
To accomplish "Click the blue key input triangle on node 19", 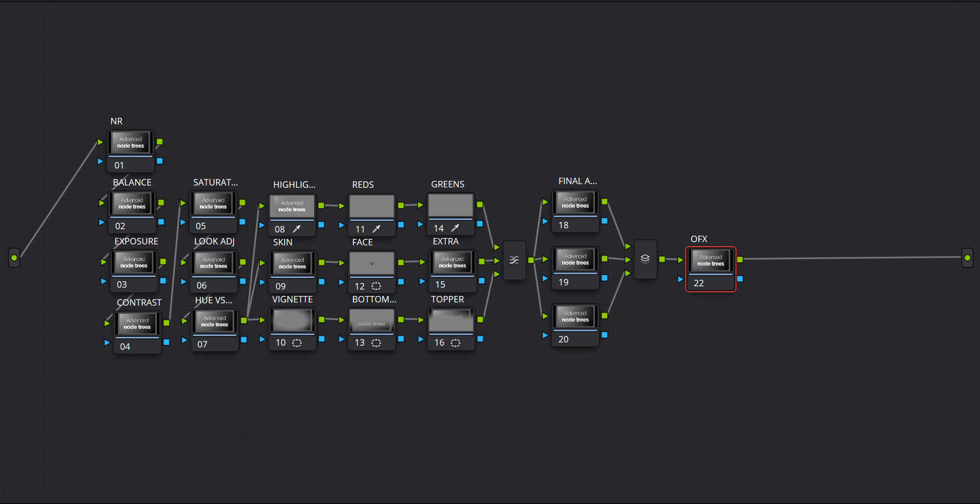I will click(545, 278).
